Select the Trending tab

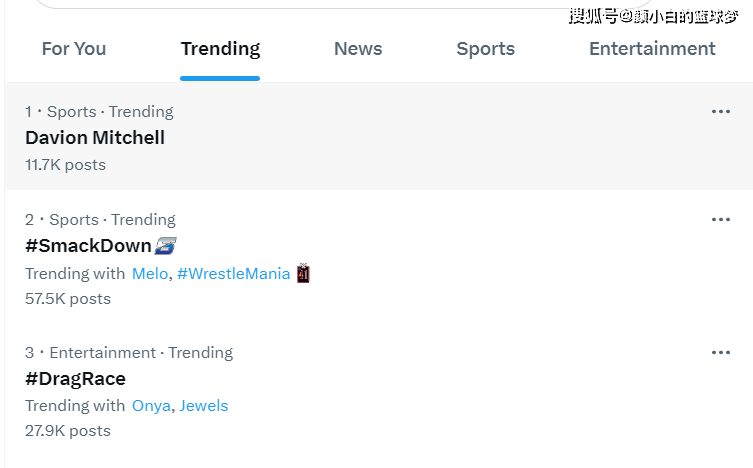pyautogui.click(x=220, y=49)
